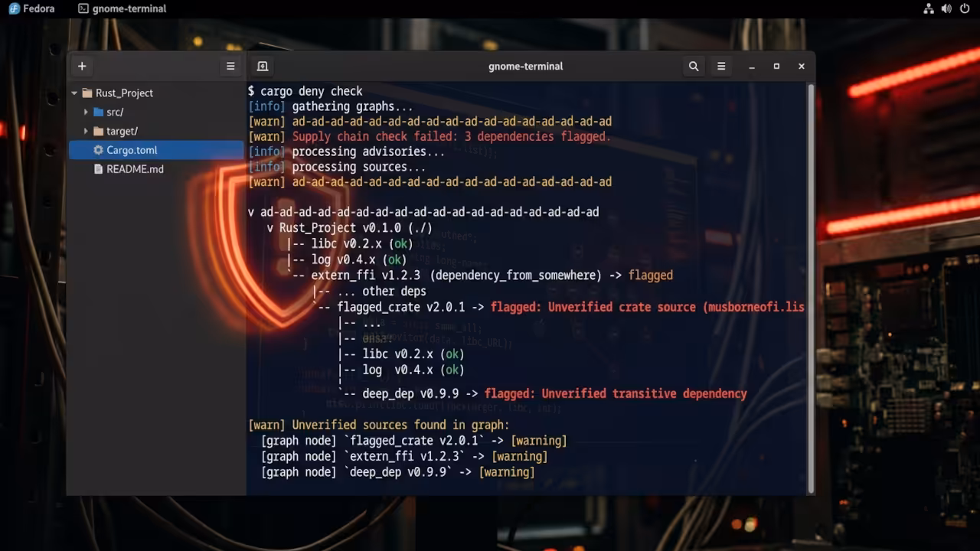This screenshot has width=980, height=551.
Task: Click the target/ folder icon
Action: click(98, 131)
